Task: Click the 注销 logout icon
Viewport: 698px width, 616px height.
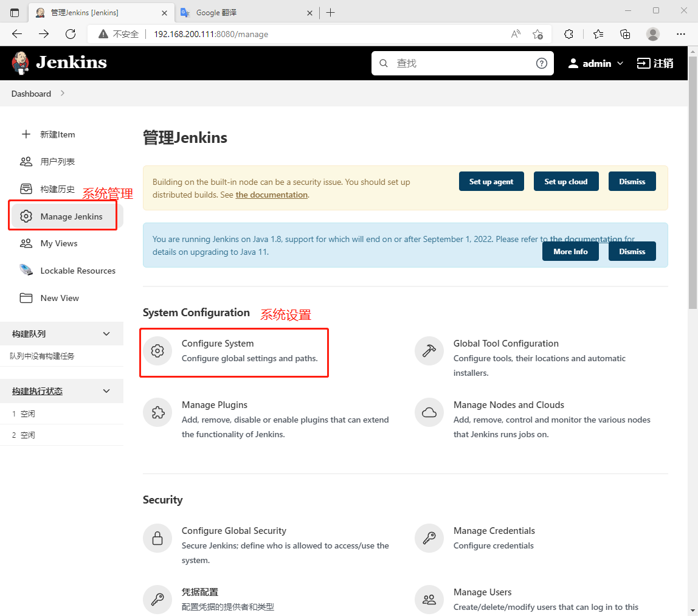Action: tap(643, 63)
